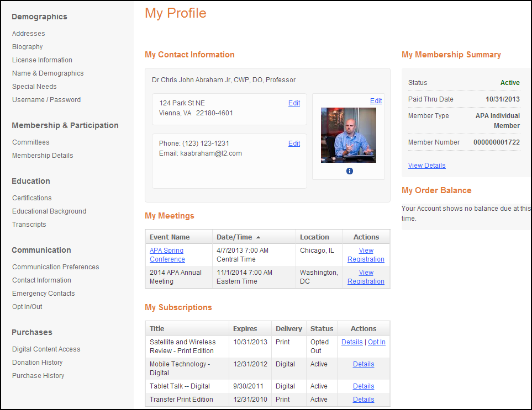
Task: Opt In to Satellite and Wireless Review
Action: (377, 342)
